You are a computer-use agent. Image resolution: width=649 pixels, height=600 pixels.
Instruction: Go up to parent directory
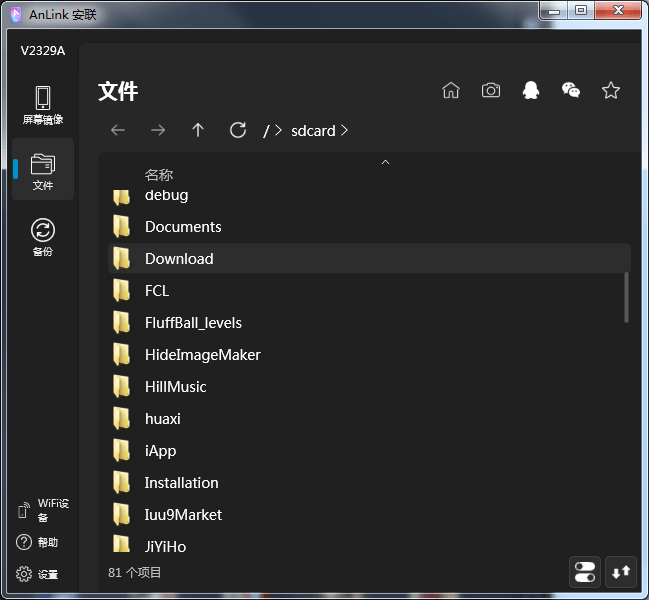[198, 130]
